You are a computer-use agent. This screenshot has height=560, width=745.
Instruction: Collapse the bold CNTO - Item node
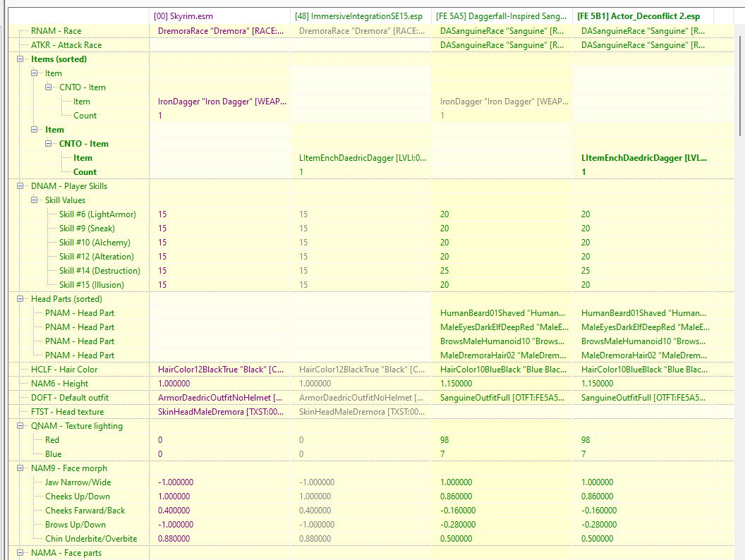(x=49, y=143)
